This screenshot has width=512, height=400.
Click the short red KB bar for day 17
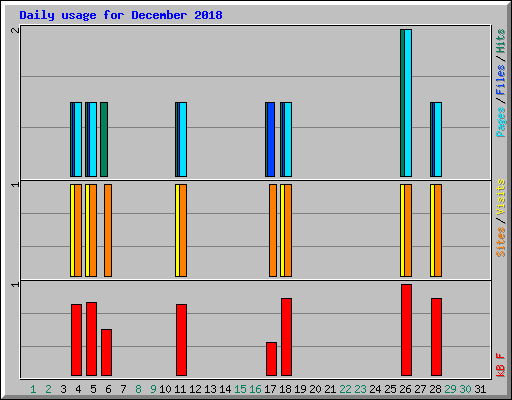coord(271,359)
